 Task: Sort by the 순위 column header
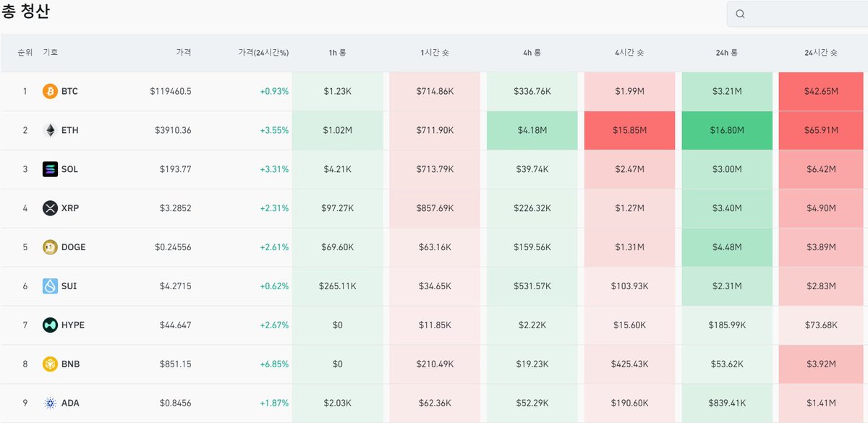point(25,53)
